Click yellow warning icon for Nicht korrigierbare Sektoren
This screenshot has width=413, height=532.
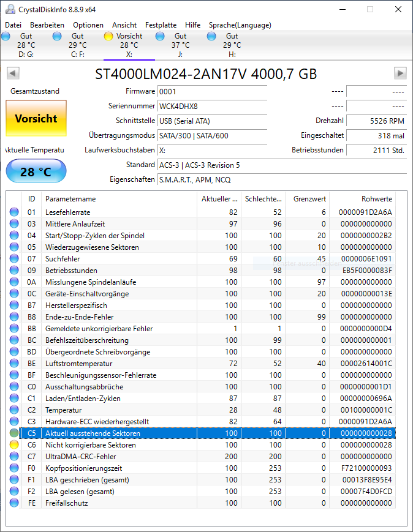coord(14,445)
